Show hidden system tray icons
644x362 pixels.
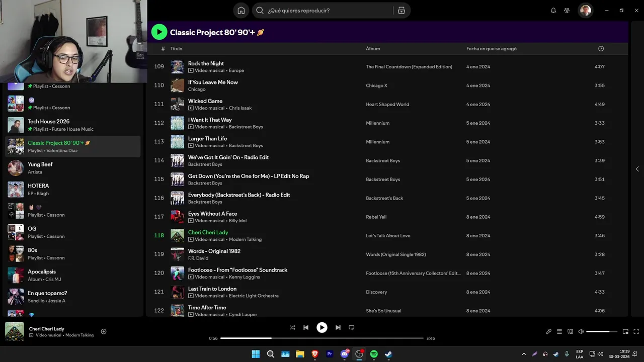point(524,354)
